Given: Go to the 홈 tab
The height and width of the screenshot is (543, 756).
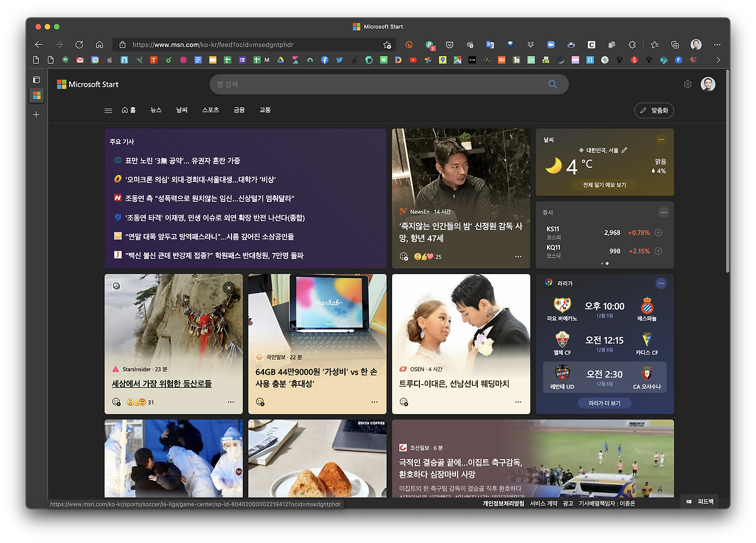Looking at the screenshot, I should tap(129, 110).
